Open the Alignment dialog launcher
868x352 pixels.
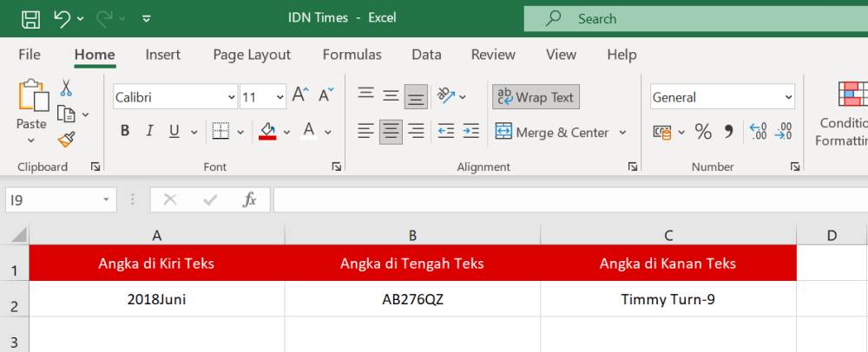633,166
